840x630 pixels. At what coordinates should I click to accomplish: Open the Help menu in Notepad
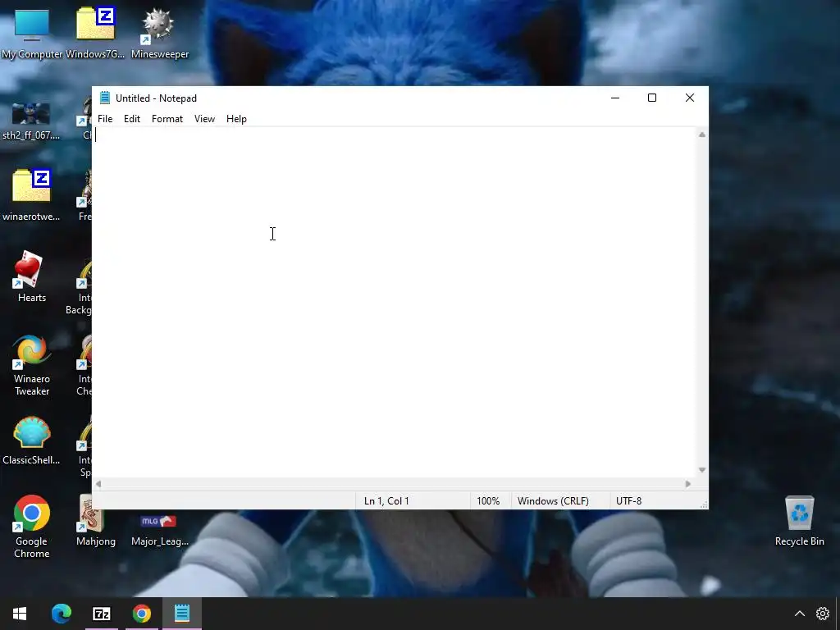(x=236, y=119)
